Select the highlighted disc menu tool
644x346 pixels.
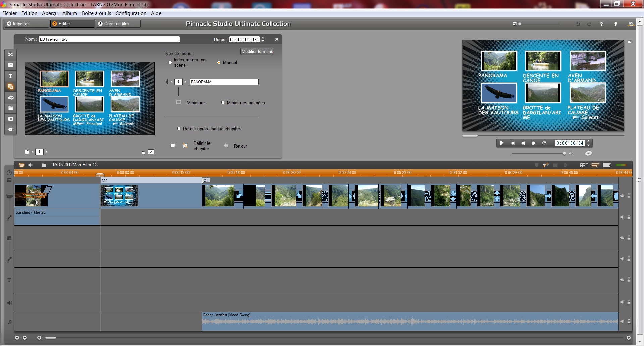(x=10, y=87)
